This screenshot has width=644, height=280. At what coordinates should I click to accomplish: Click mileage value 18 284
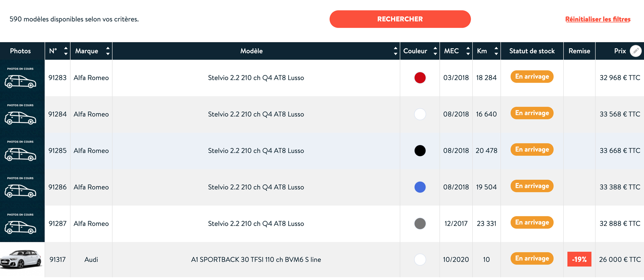pos(486,78)
